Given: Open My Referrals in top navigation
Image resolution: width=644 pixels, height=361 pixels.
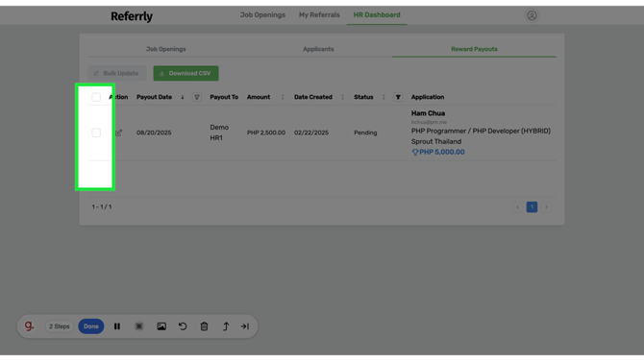Looking at the screenshot, I should coord(319,14).
